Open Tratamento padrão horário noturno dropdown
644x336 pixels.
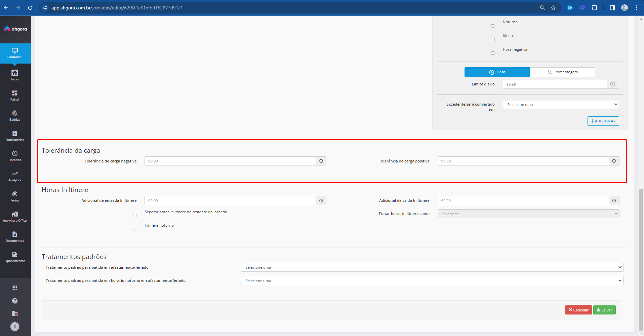tap(432, 281)
